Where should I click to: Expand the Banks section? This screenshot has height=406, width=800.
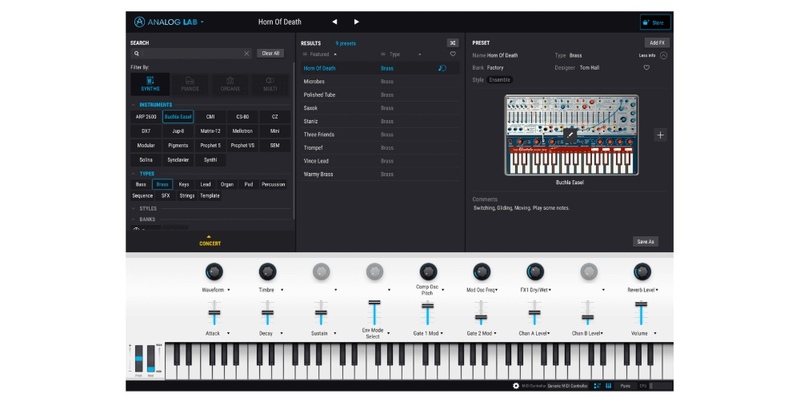pyautogui.click(x=134, y=219)
